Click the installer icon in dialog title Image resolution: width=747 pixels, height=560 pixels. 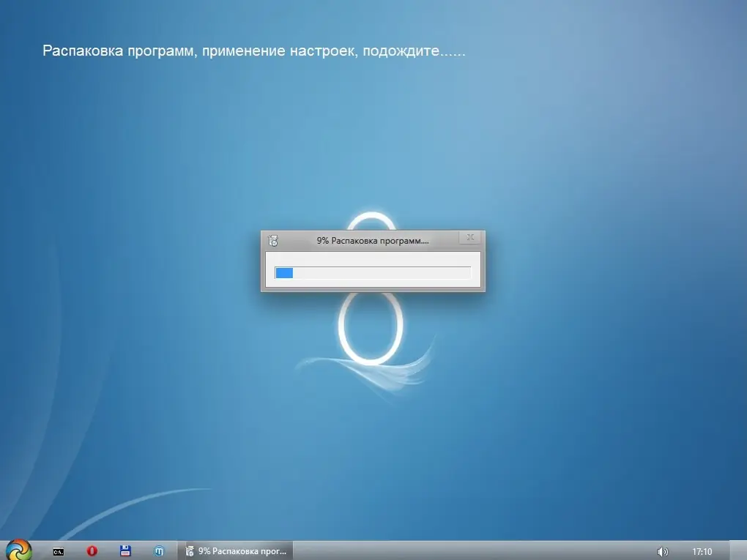point(273,241)
